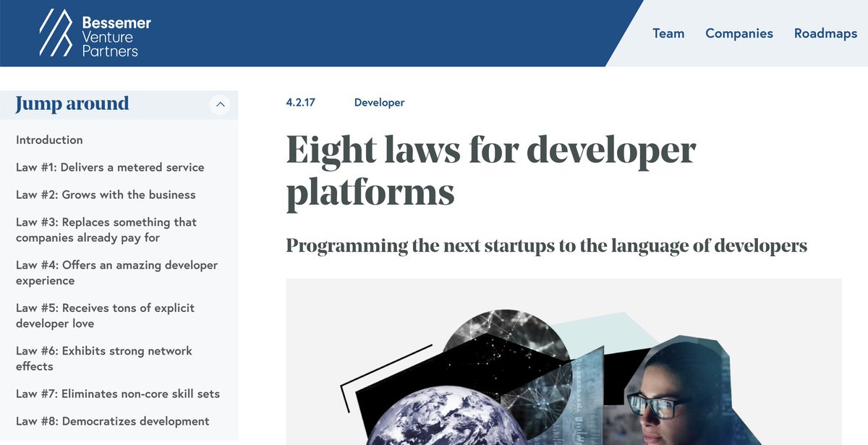Viewport: 868px width, 445px height.
Task: Jump to the Introduction section
Action: tap(49, 140)
